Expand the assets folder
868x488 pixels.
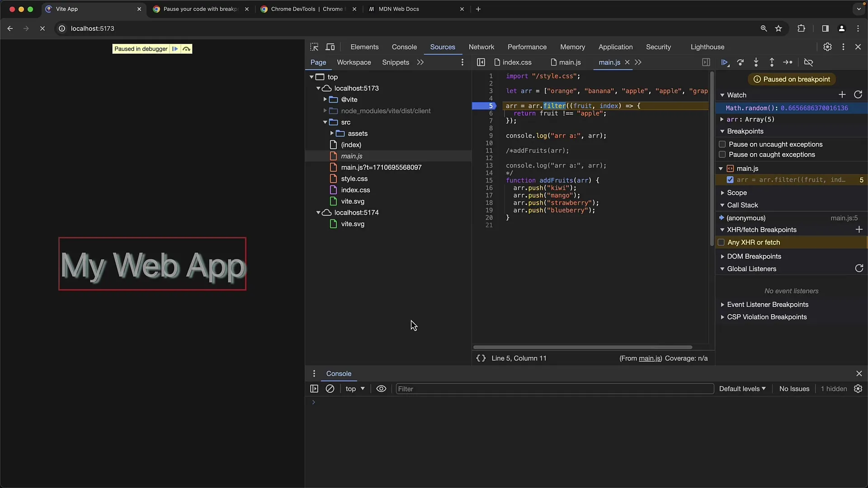point(332,133)
